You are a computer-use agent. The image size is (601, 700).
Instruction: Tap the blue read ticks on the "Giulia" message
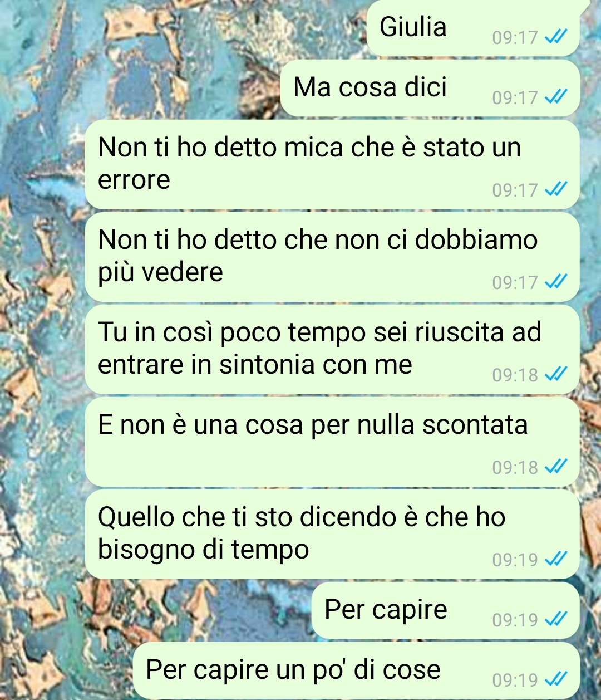coord(555,37)
